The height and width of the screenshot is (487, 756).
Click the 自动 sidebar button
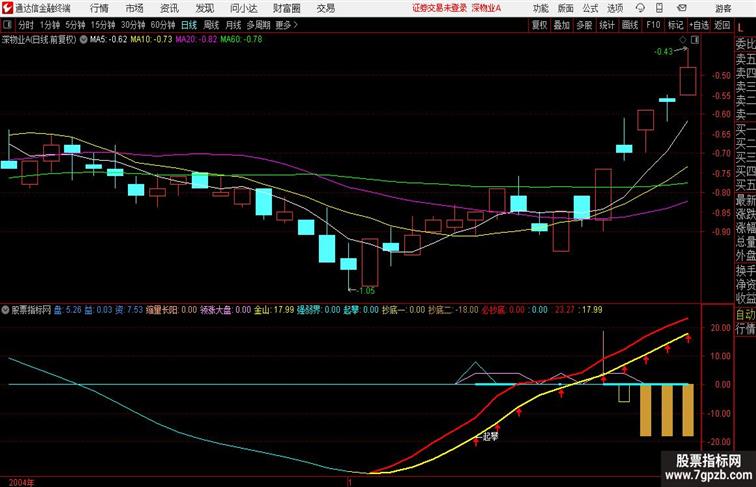click(745, 315)
